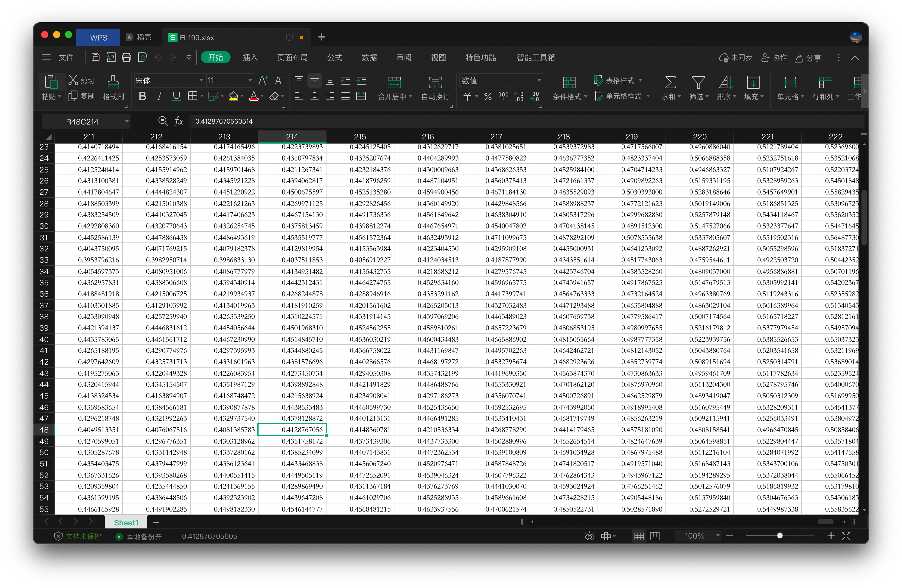The width and height of the screenshot is (902, 588).
Task: Toggle the eye-protection mode icon in status bar
Action: pos(589,536)
